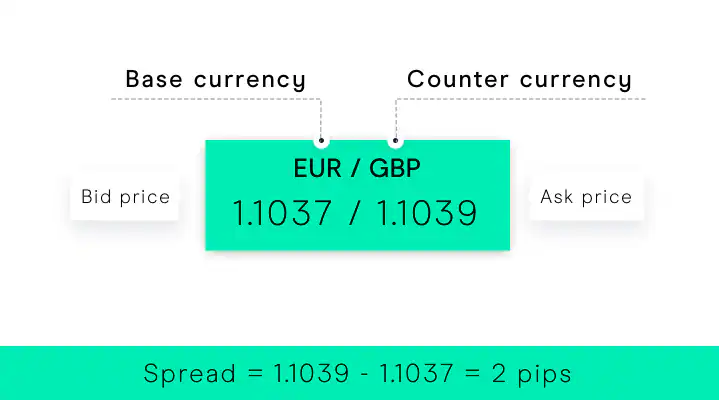The image size is (719, 400).
Task: Select the Ask price label box
Action: 586,197
